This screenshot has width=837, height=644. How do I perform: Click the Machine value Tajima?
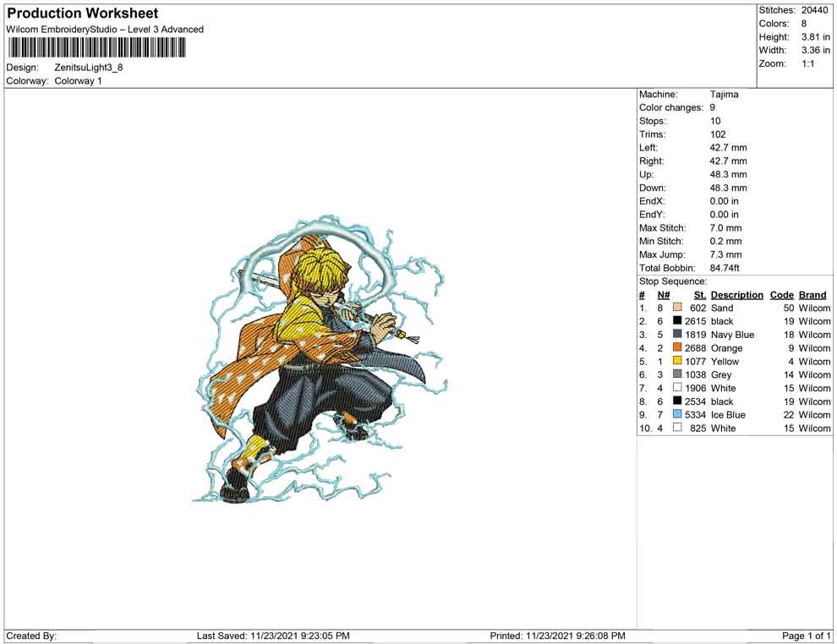tap(724, 95)
